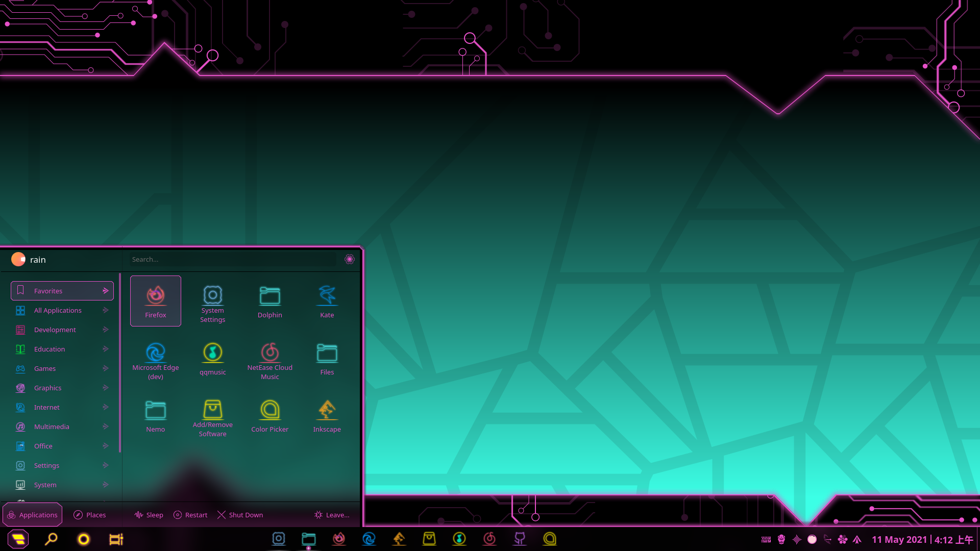Open the System category

62,485
